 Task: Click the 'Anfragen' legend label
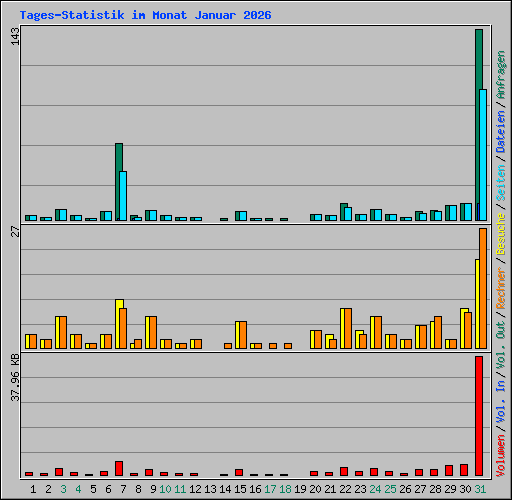[501, 75]
